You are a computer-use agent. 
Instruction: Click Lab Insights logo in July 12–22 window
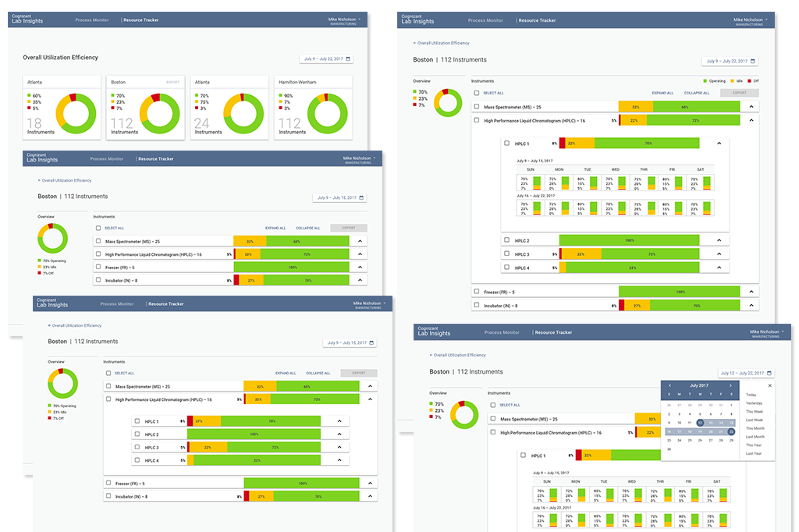[434, 332]
